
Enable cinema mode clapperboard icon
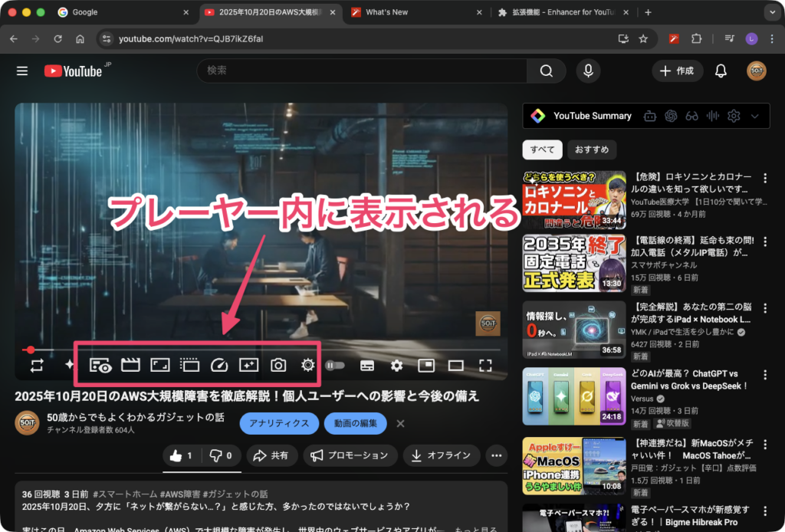tap(130, 365)
